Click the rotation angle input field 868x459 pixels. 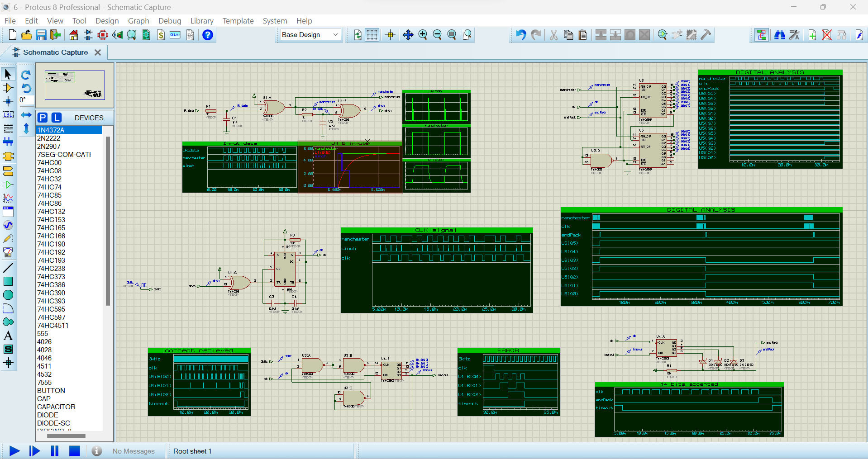26,100
